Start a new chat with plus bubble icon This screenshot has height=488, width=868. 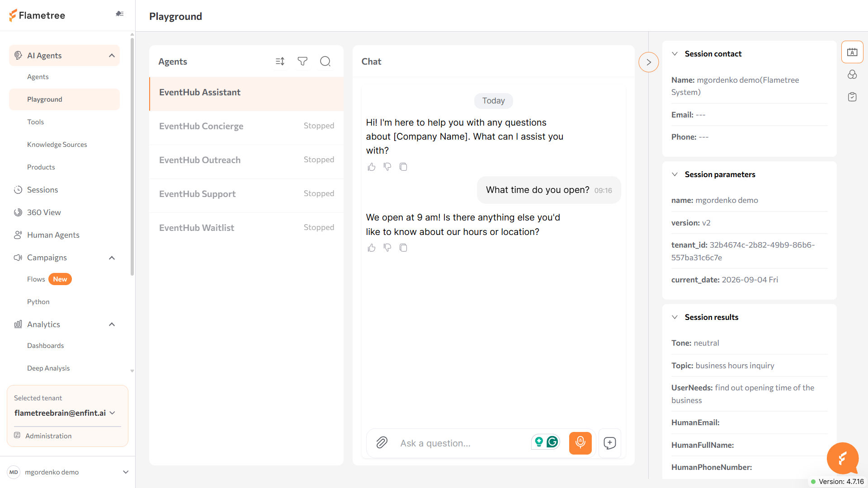click(609, 443)
